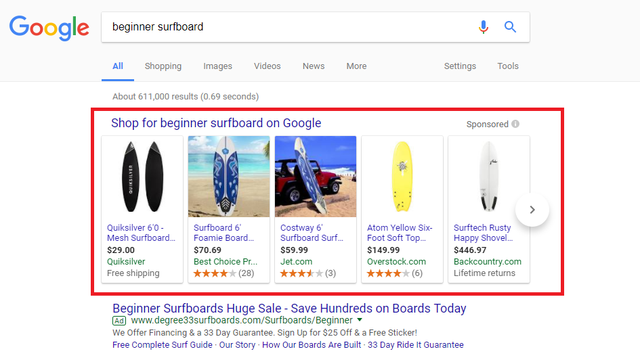Click inside the beginner surfboard search box

click(284, 27)
